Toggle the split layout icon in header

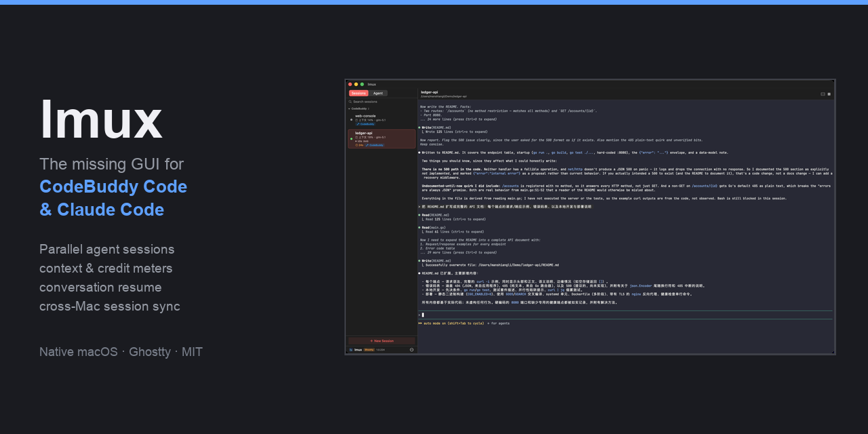coord(823,94)
